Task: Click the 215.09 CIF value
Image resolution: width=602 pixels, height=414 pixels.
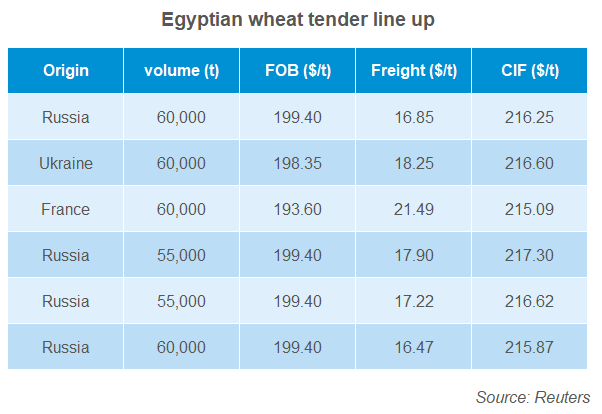Action: pyautogui.click(x=530, y=210)
